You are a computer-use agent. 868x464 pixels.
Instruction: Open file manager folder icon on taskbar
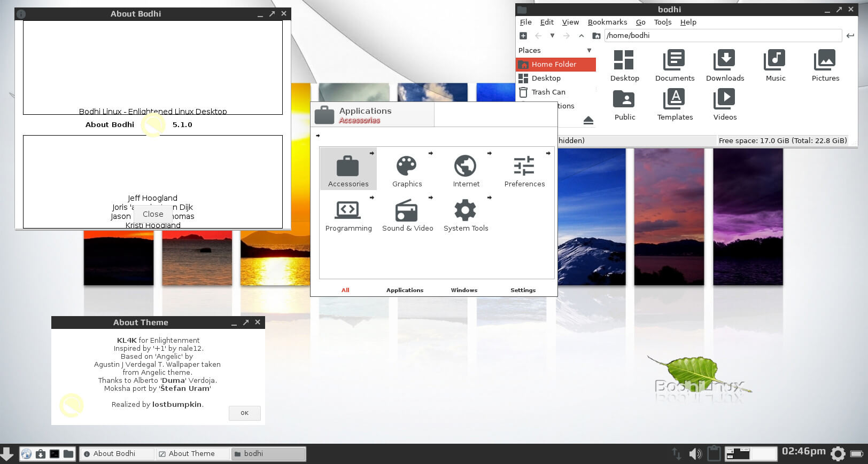pos(68,454)
